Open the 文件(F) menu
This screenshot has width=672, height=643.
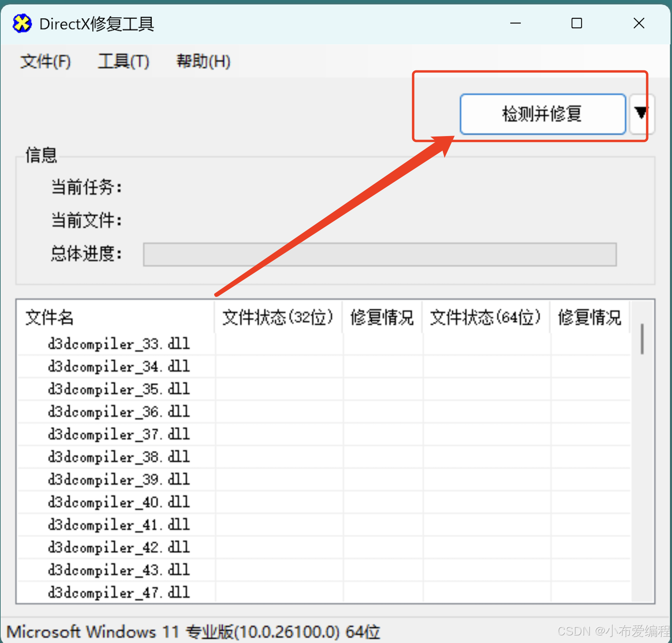tap(45, 61)
